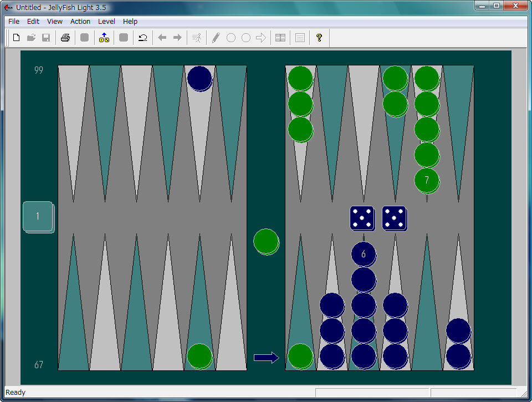The height and width of the screenshot is (402, 532).
Task: Click the doubling cube showing 1
Action: [38, 217]
